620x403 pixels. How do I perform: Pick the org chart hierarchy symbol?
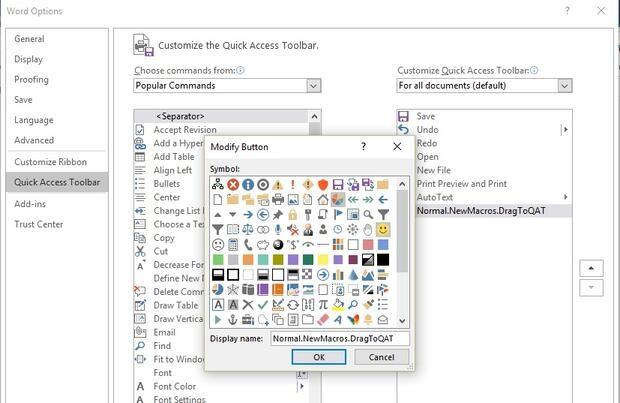coord(218,184)
